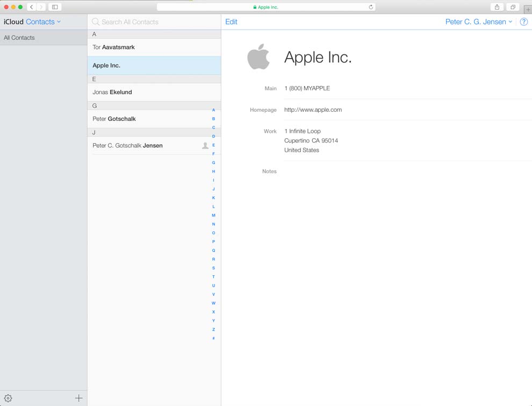Jump to index letter E
Image resolution: width=532 pixels, height=406 pixels.
click(213, 145)
